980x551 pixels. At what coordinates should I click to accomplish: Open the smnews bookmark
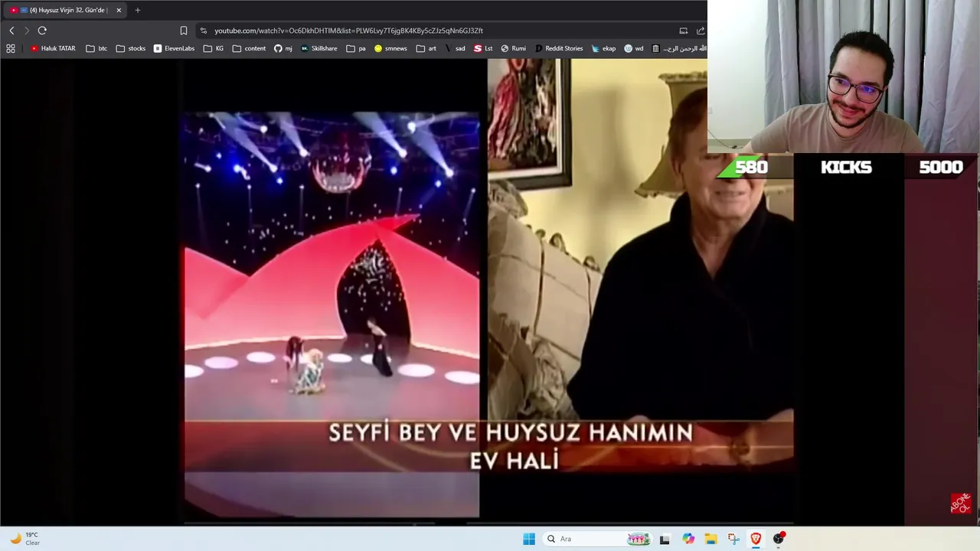[391, 48]
